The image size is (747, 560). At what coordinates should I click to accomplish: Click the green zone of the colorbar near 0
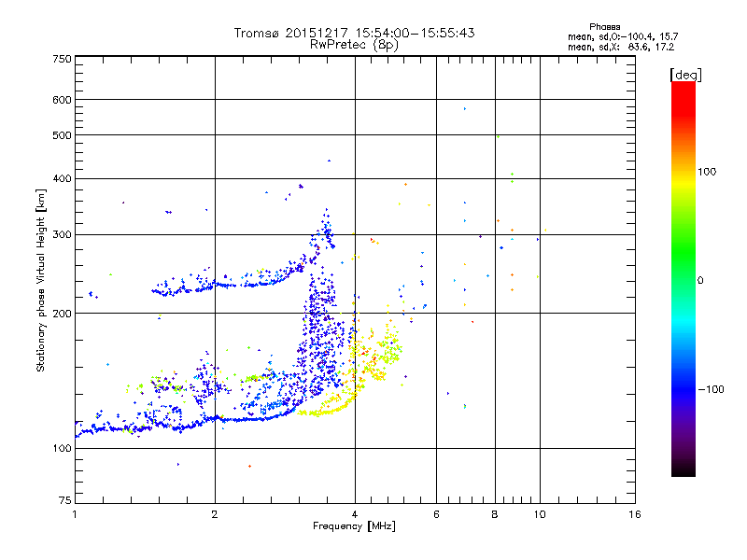pos(684,267)
